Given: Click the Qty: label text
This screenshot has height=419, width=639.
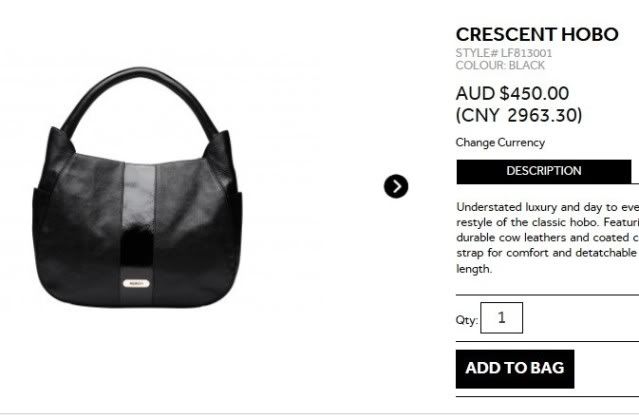Looking at the screenshot, I should pos(467,320).
